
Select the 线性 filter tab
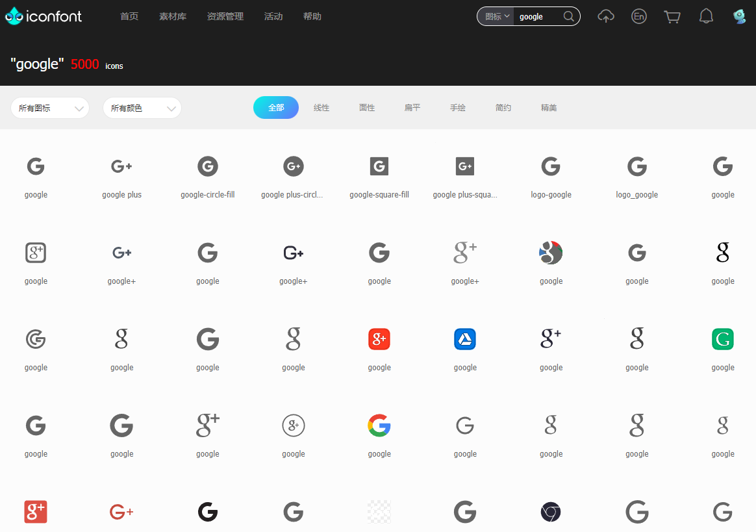321,108
